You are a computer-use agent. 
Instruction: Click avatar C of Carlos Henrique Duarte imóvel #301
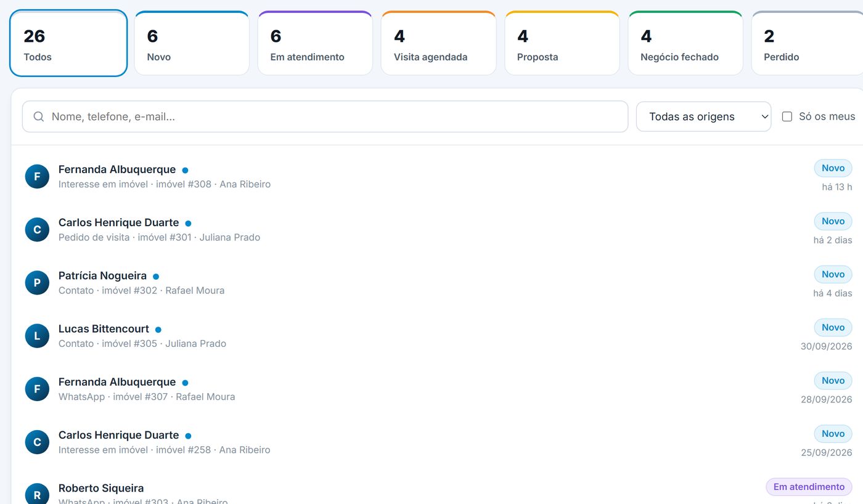click(37, 229)
